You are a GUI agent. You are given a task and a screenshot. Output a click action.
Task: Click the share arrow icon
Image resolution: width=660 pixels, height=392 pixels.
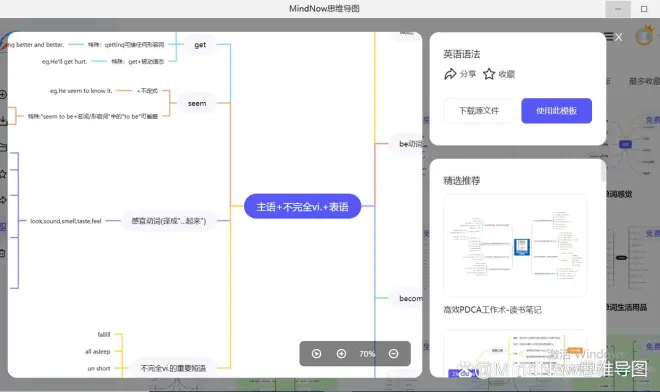pos(450,74)
